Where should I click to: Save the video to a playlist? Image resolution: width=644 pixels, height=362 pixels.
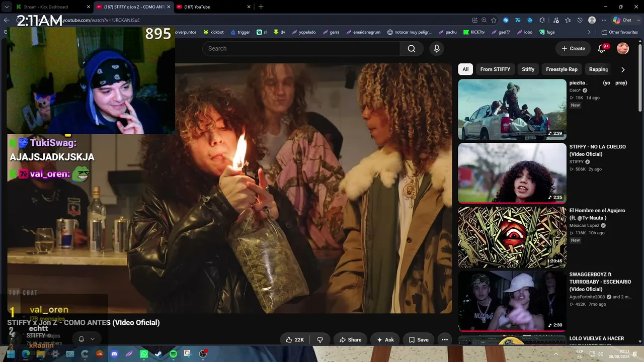tap(418, 340)
